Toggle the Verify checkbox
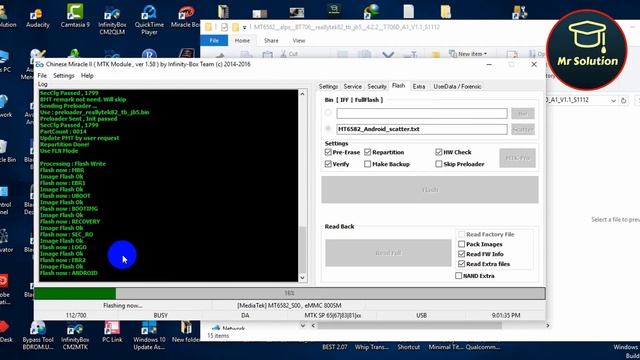This screenshot has height=360, width=640. coord(328,164)
